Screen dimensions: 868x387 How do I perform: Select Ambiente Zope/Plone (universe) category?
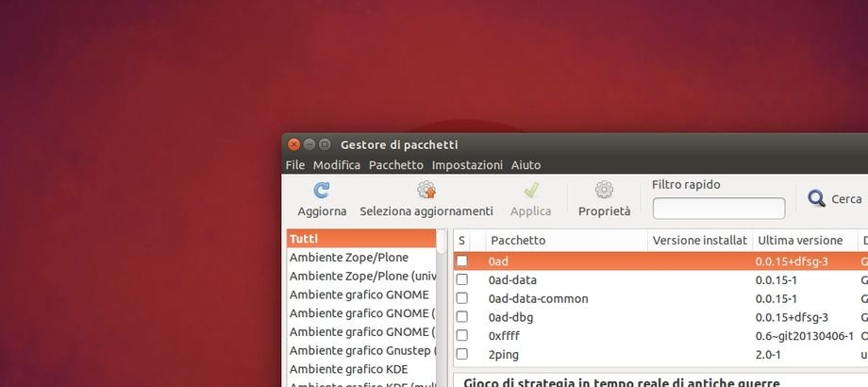point(361,276)
